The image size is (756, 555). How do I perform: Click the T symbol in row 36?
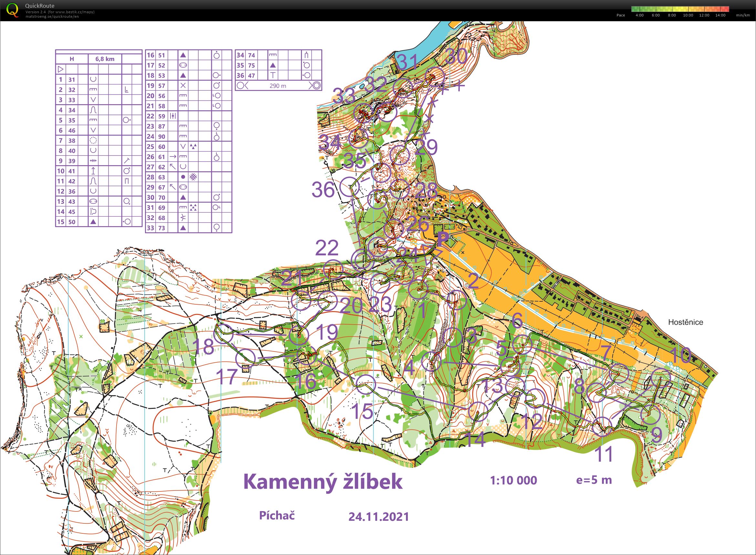point(273,76)
